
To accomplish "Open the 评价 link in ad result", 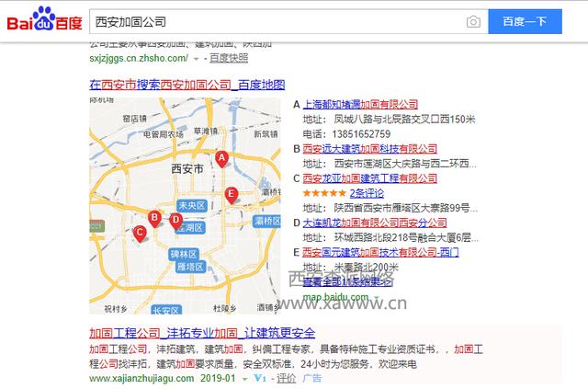I will [x=286, y=378].
